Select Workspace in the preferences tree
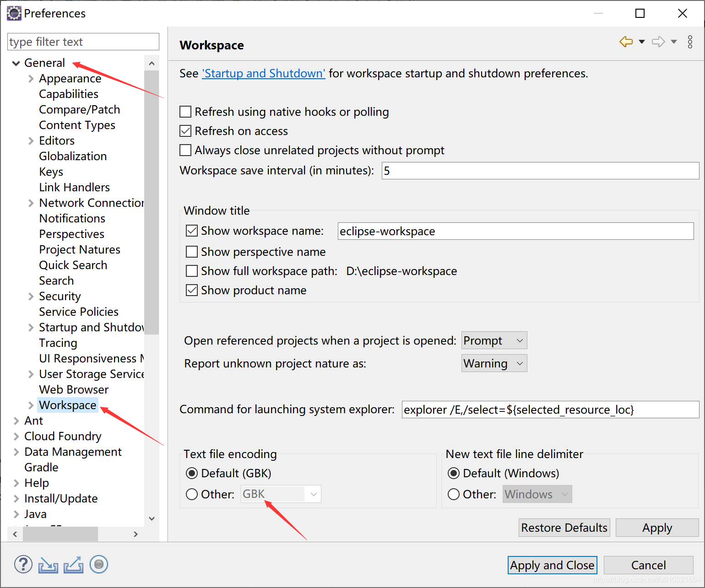 pyautogui.click(x=67, y=405)
